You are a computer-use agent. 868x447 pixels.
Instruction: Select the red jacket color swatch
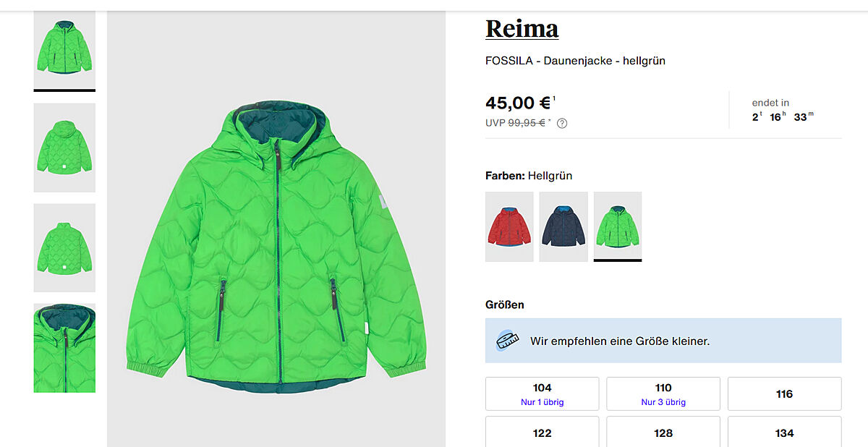pos(509,226)
